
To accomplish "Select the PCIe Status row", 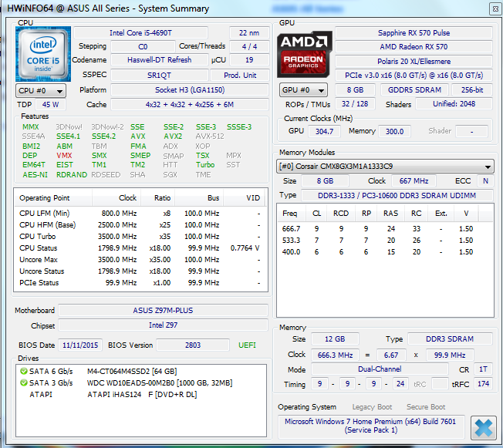I will pos(140,283).
